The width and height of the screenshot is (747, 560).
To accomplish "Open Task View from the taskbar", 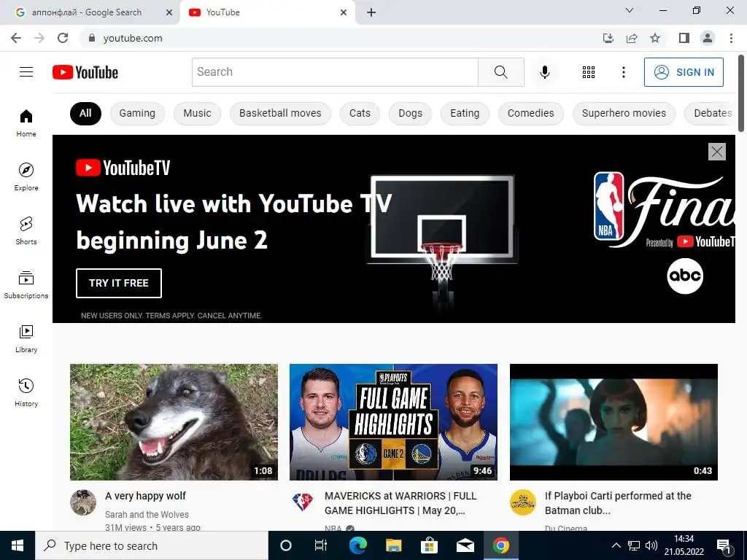I will click(x=321, y=545).
